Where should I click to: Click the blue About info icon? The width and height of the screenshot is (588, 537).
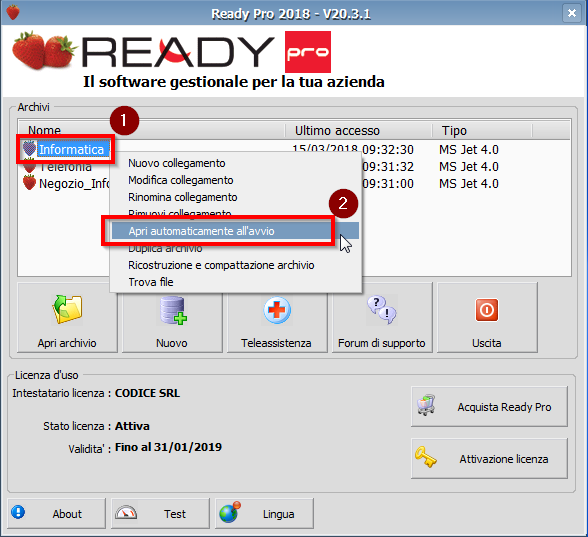tap(18, 512)
